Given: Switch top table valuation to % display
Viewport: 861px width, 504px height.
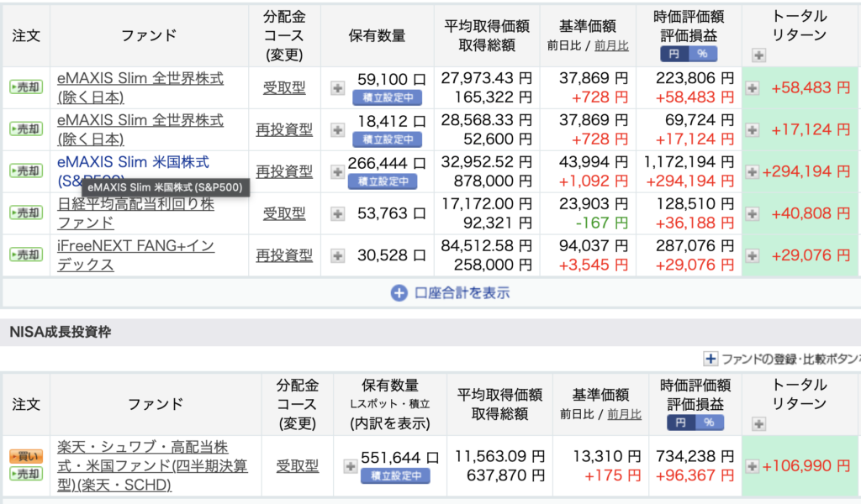Looking at the screenshot, I should 702,54.
